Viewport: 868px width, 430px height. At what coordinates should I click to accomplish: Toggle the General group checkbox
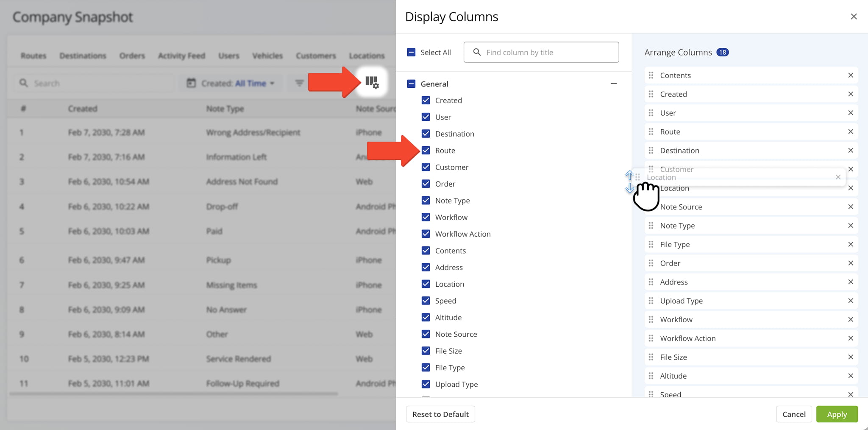411,84
